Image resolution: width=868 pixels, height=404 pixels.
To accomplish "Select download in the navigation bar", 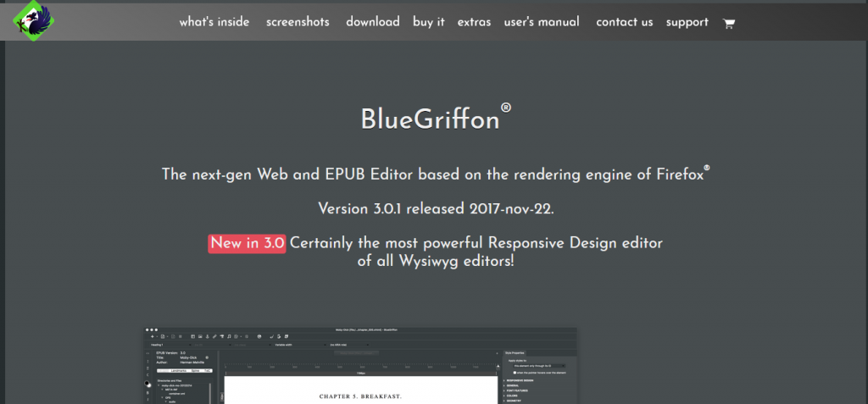I will pyautogui.click(x=372, y=22).
